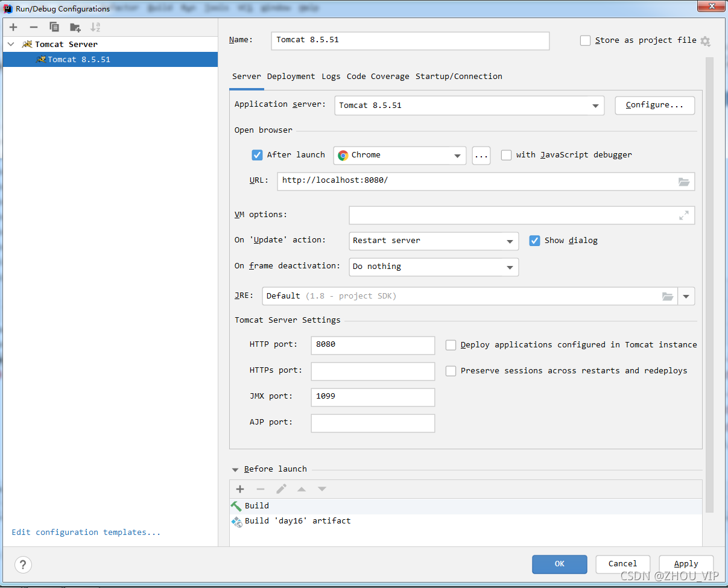Click the Apply button
The height and width of the screenshot is (588, 728).
tap(686, 564)
